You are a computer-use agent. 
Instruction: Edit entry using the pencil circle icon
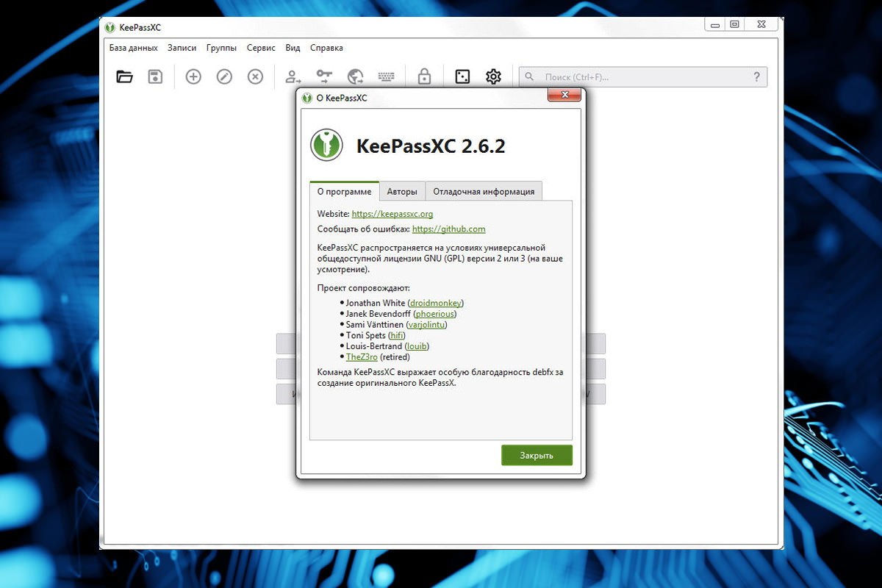click(224, 76)
